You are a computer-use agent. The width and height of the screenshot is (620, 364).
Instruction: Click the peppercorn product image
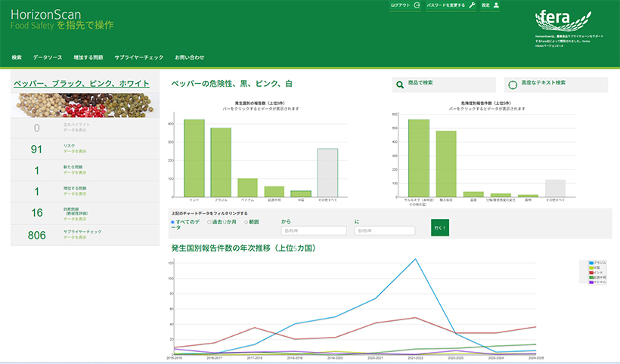(85, 105)
